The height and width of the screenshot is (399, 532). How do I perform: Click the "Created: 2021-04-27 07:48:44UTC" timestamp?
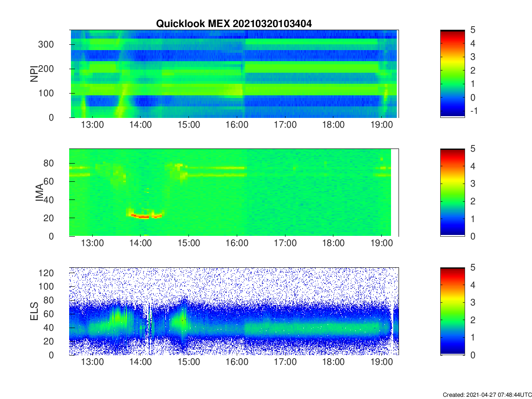point(487,395)
